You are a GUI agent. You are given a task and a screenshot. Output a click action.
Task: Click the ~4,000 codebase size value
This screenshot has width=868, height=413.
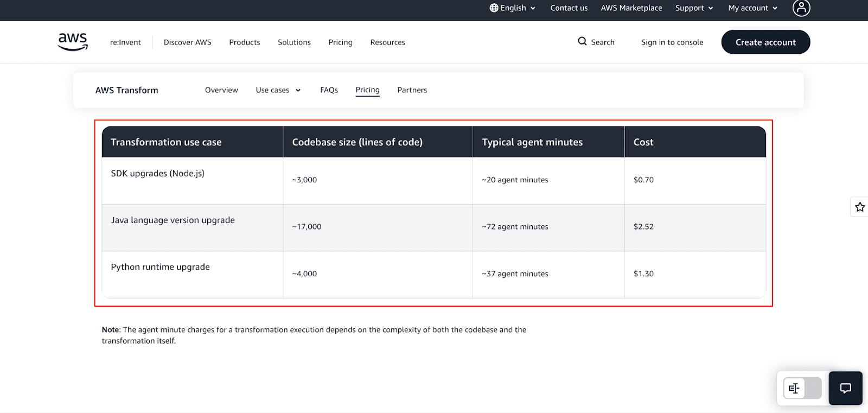click(x=304, y=274)
